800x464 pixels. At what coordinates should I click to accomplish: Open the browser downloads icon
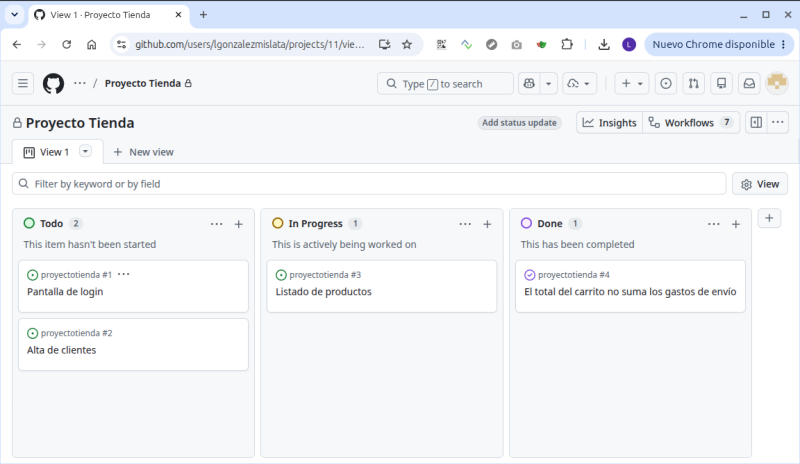click(604, 44)
